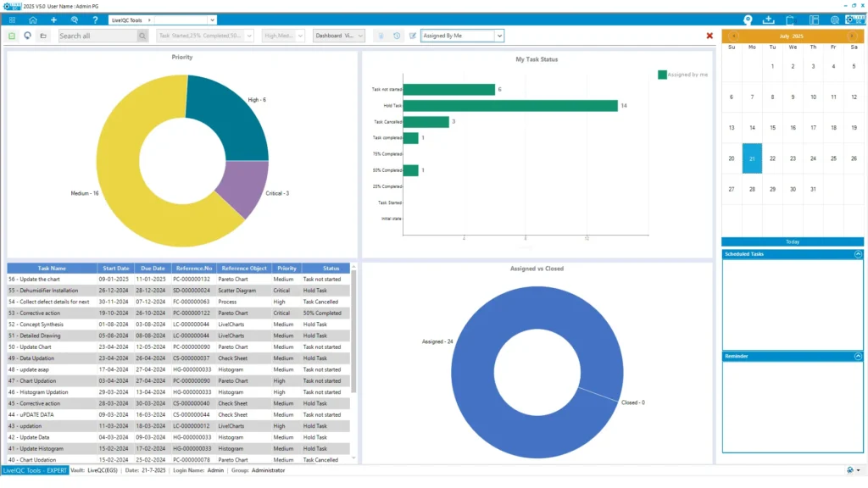Screen dimensions: 868x488
Task: Click the head location icon in top bar
Action: click(748, 20)
